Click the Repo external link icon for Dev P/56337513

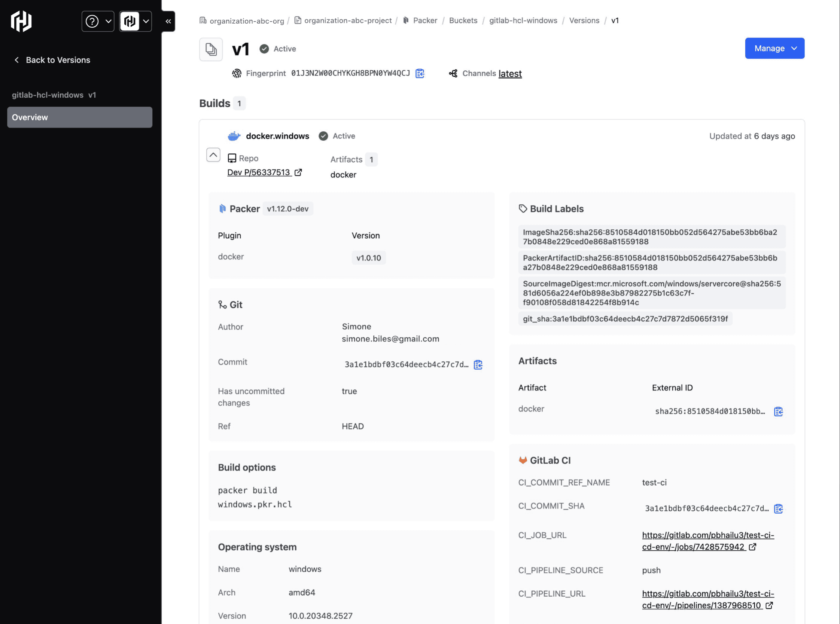pyautogui.click(x=298, y=172)
